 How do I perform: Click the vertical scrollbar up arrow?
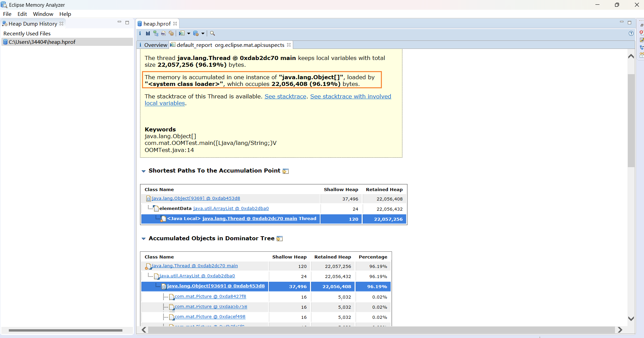(x=631, y=56)
